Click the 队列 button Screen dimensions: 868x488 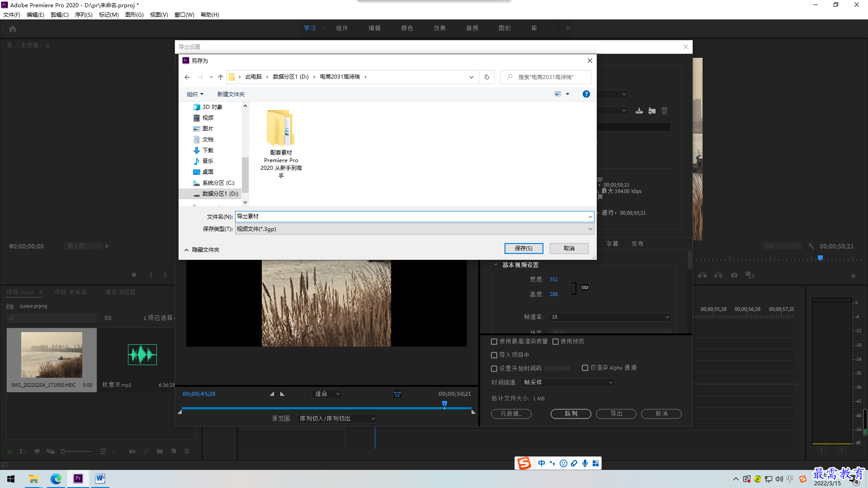pos(571,414)
